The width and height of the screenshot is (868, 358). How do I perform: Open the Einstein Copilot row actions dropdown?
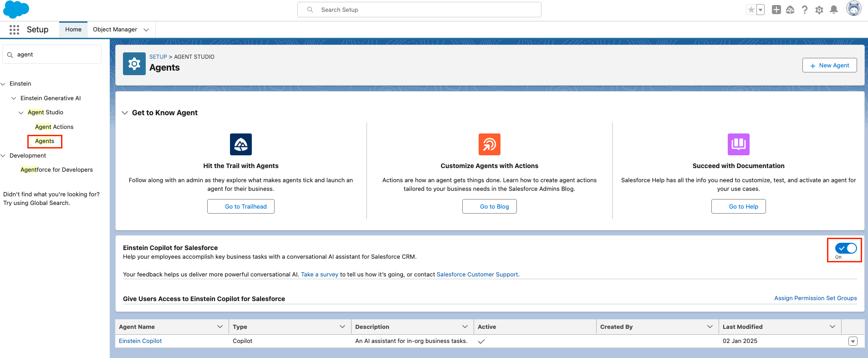tap(853, 341)
